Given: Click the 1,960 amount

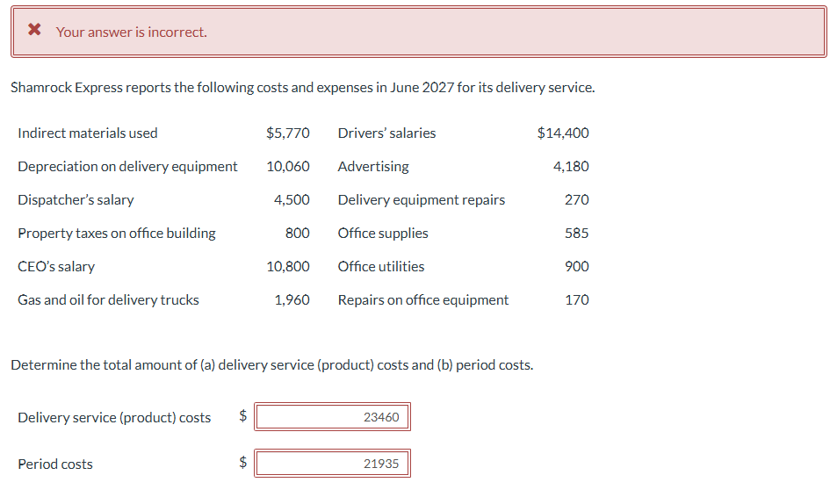Looking at the screenshot, I should tap(292, 299).
